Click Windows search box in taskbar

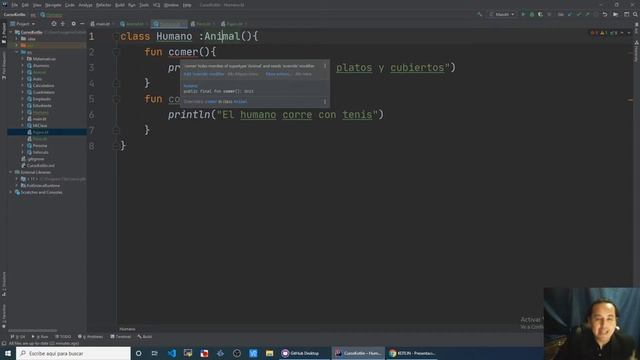point(73,353)
